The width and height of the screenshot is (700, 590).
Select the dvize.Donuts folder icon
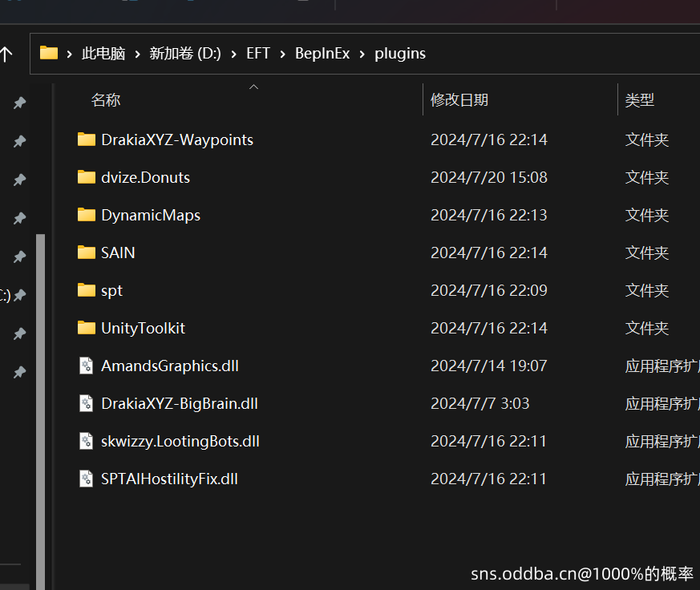pyautogui.click(x=86, y=177)
